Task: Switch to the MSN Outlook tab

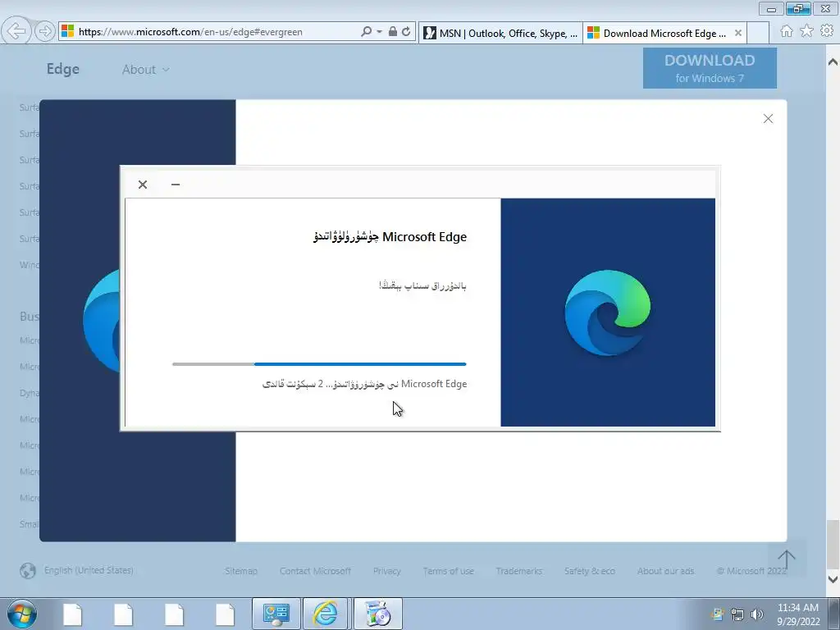Action: click(x=500, y=33)
